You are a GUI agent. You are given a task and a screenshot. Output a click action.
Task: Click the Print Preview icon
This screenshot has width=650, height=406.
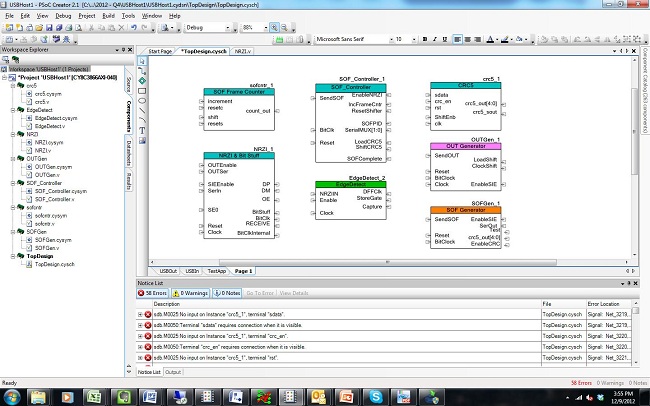tap(79, 28)
